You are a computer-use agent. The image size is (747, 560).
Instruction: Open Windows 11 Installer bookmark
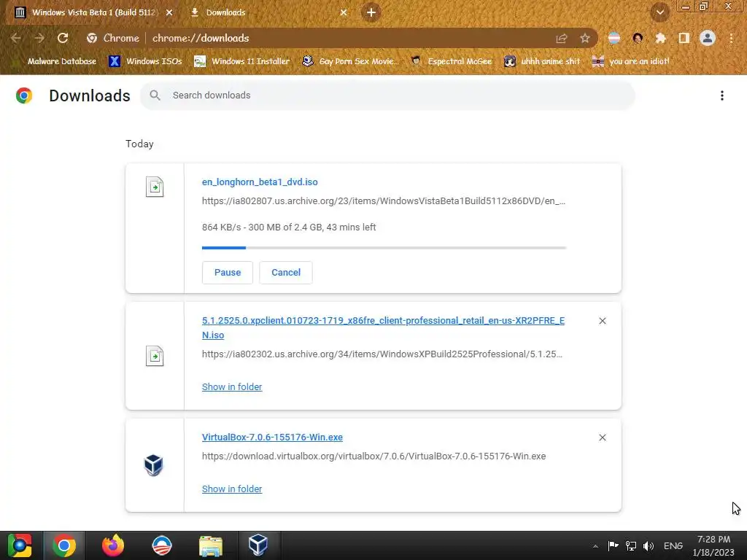pyautogui.click(x=242, y=61)
